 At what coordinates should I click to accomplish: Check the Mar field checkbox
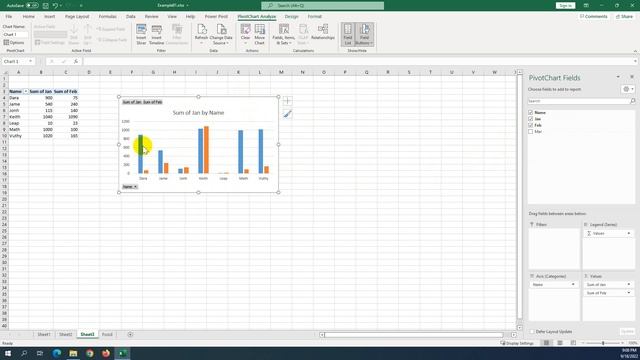coord(531,131)
